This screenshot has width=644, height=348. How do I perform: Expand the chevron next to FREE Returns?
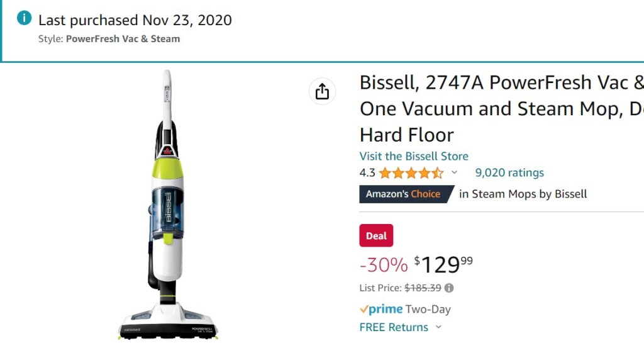coord(438,327)
